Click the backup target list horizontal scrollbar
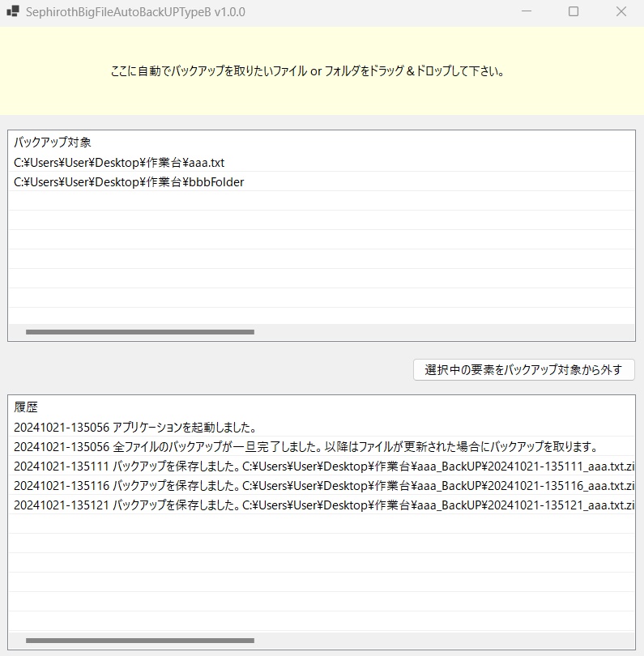 coord(140,332)
